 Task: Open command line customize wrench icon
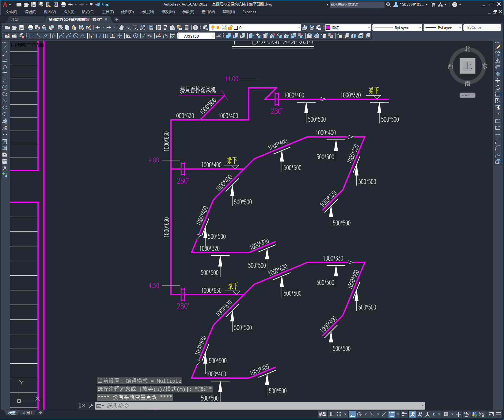91,406
